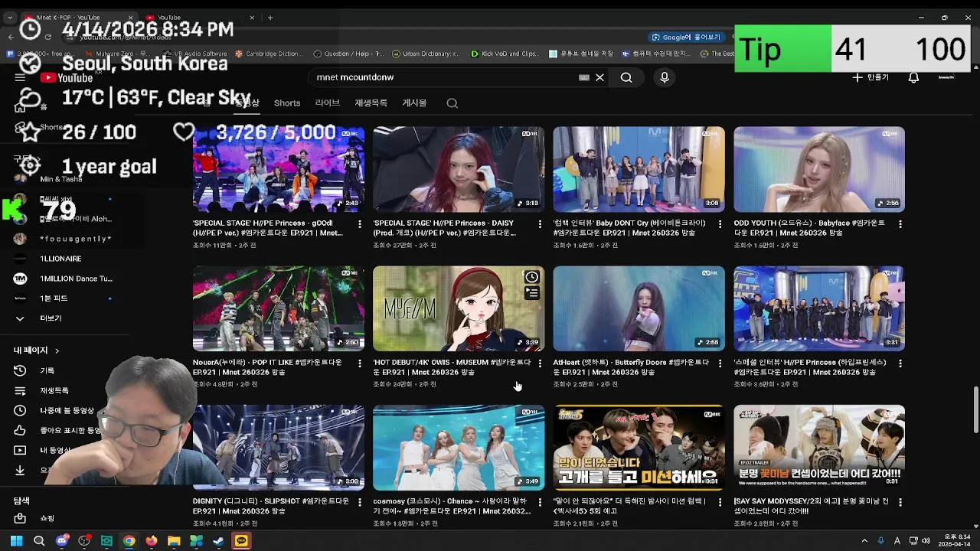Open options for cosmosy Chance video

(x=540, y=502)
